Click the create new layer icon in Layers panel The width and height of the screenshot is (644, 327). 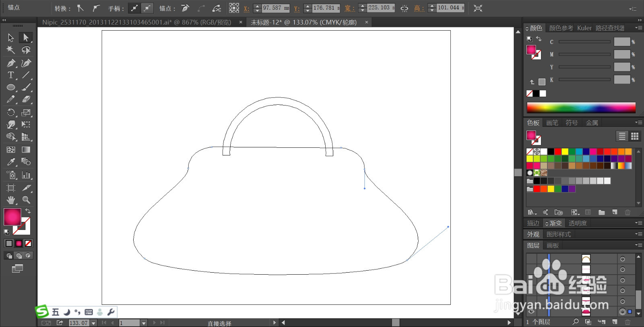(615, 322)
